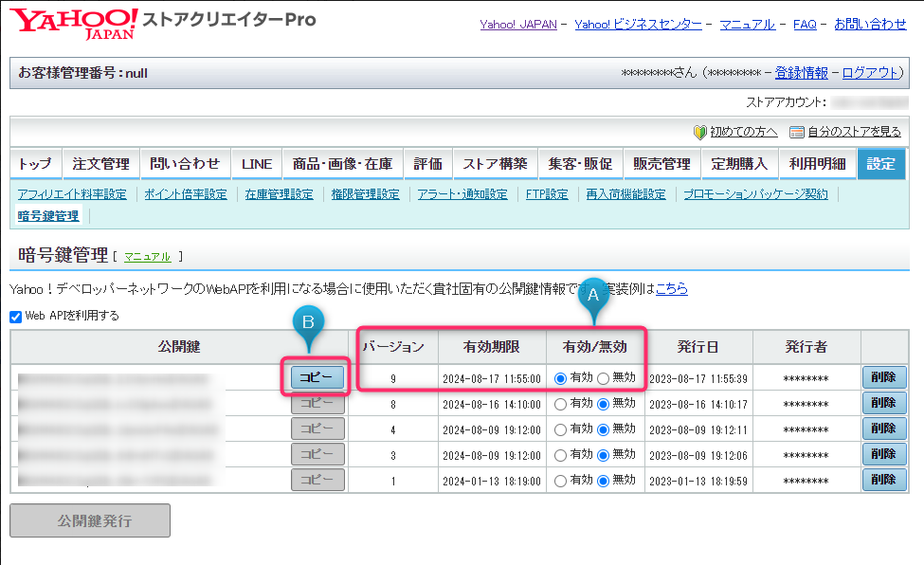Open the 集客・販促 tab
The image size is (924, 565).
click(x=580, y=164)
